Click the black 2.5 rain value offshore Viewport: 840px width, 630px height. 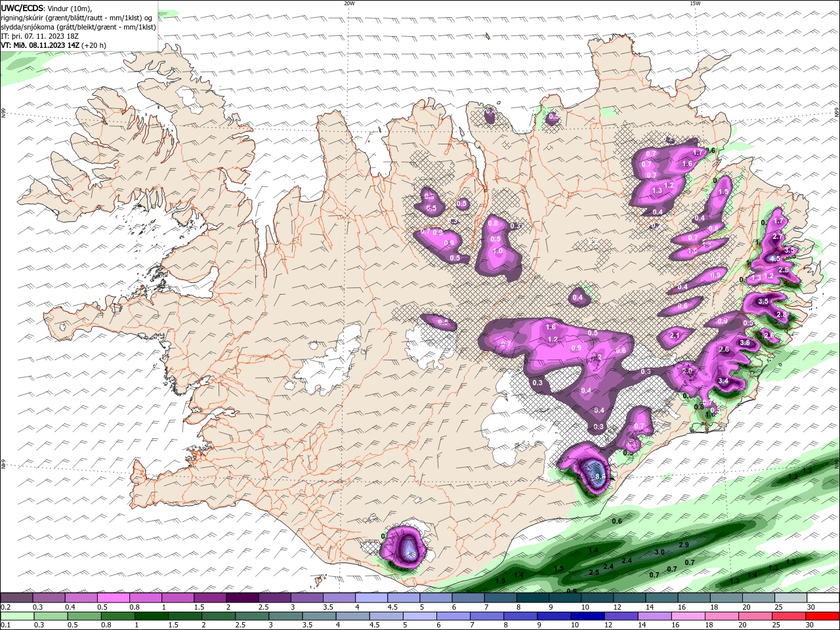click(x=594, y=573)
